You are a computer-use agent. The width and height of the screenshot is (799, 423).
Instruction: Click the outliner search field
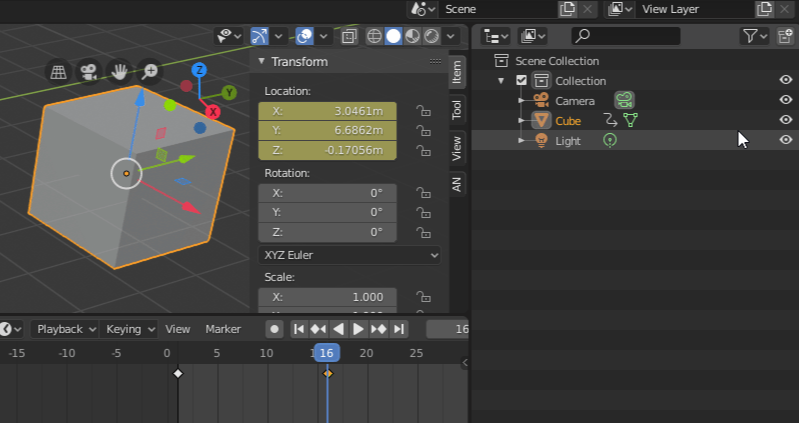coord(626,36)
